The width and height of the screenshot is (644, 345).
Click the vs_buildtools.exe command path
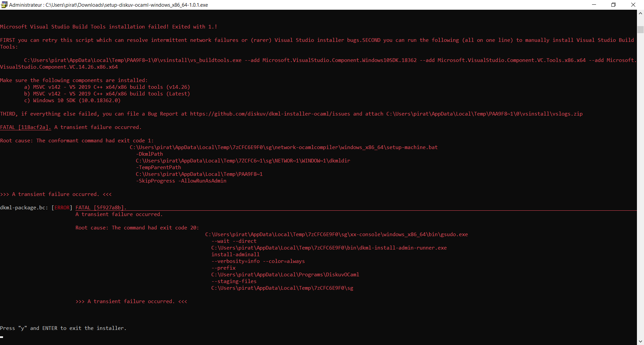click(x=133, y=60)
